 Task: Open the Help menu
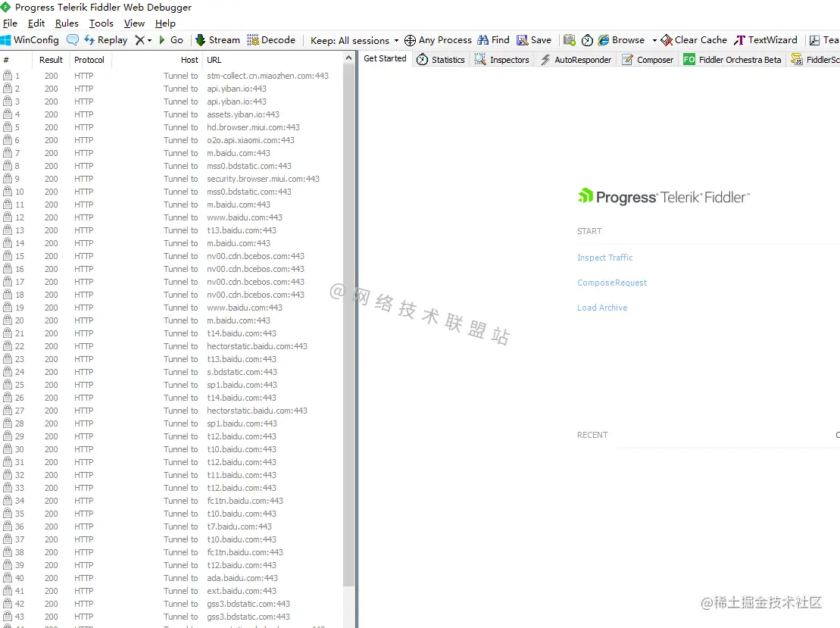click(x=166, y=23)
